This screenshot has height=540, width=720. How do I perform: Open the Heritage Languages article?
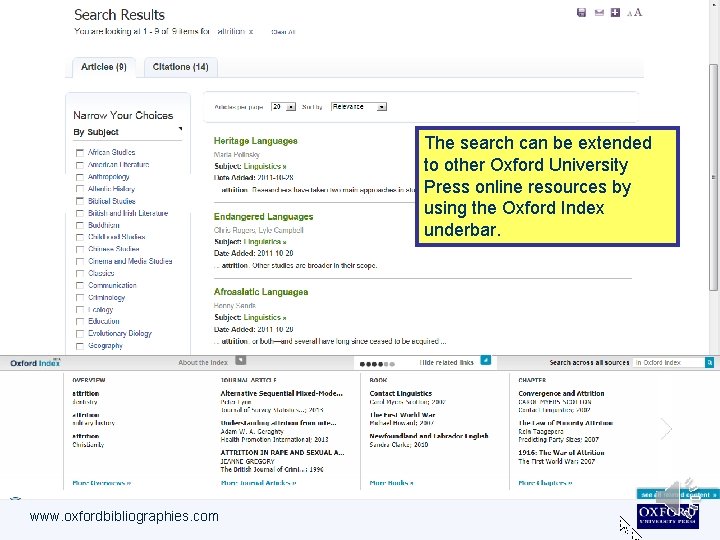tap(255, 141)
